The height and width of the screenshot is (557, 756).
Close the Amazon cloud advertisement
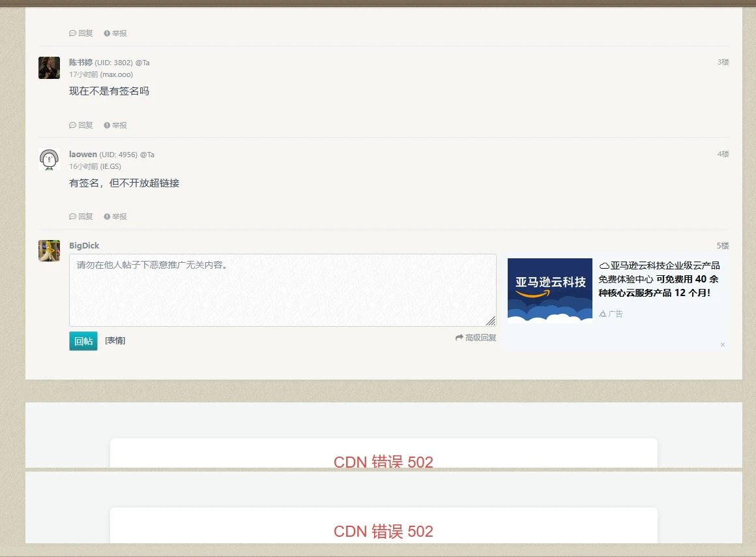[723, 344]
